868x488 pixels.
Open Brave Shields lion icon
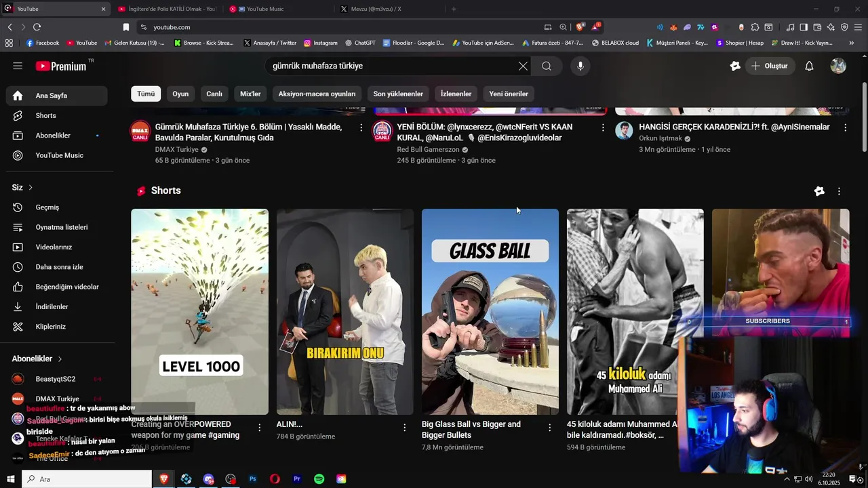coord(580,27)
